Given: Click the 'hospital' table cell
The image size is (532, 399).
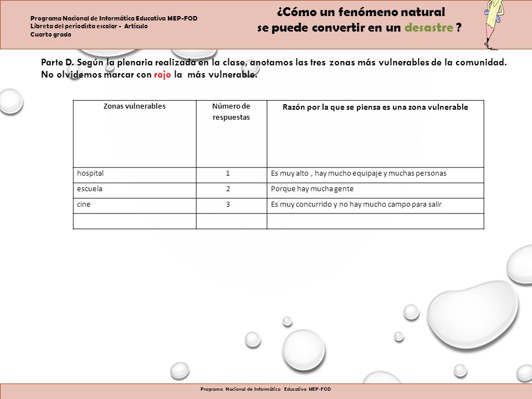Looking at the screenshot, I should [x=135, y=175].
